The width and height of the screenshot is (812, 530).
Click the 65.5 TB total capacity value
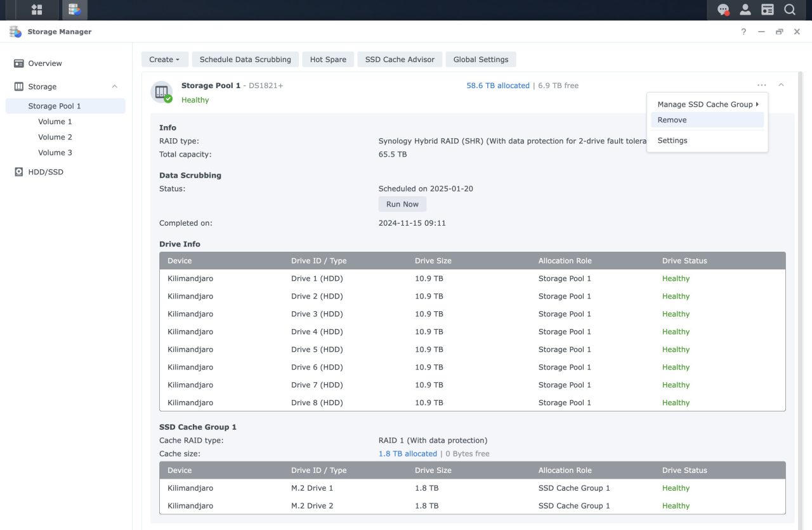pyautogui.click(x=393, y=154)
